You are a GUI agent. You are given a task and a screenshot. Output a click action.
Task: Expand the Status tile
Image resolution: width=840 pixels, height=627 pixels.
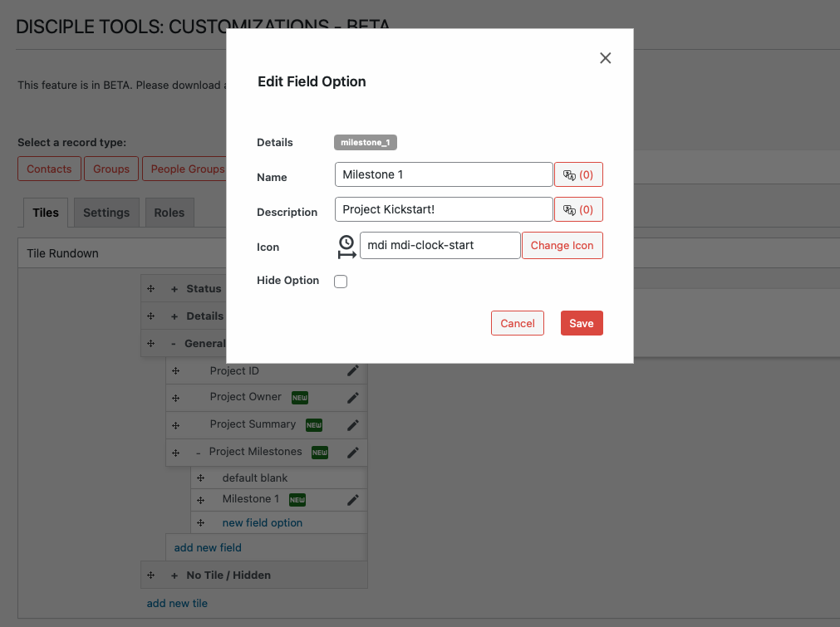coord(174,289)
